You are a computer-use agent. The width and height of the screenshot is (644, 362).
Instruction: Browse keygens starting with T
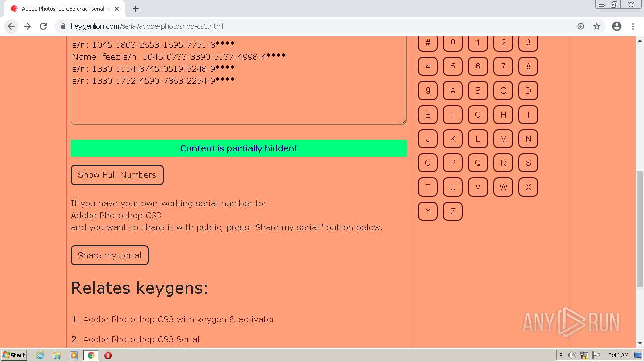(x=428, y=187)
